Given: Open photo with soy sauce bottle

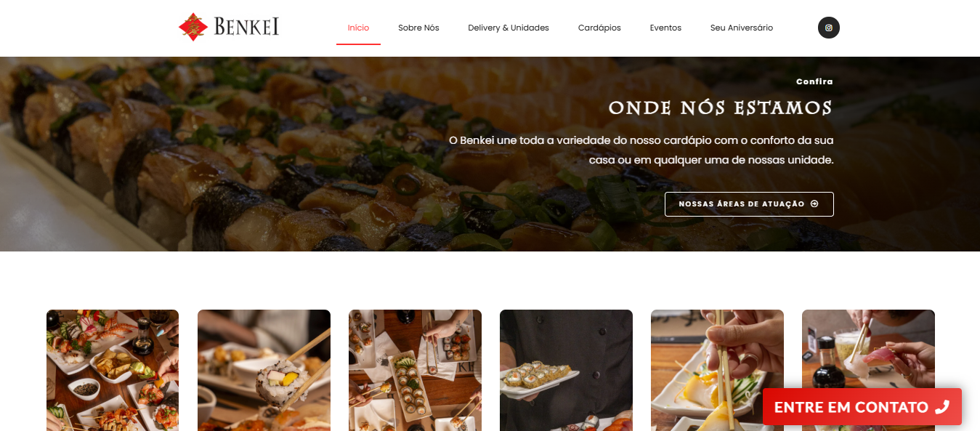Looking at the screenshot, I should click(x=868, y=349).
